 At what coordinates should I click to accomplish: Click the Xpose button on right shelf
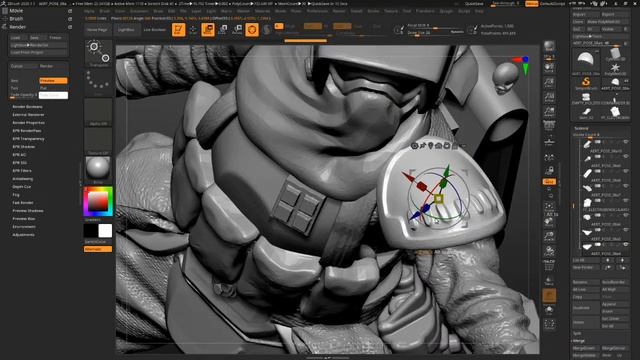pos(549,325)
